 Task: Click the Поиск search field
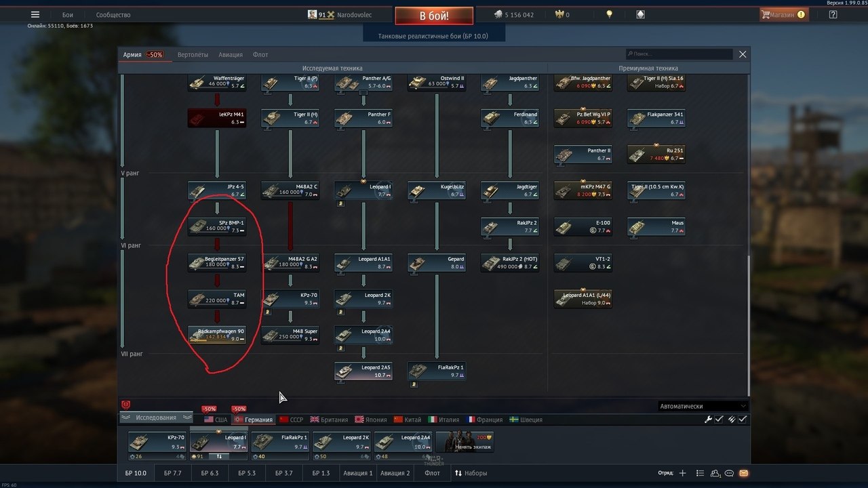point(679,54)
